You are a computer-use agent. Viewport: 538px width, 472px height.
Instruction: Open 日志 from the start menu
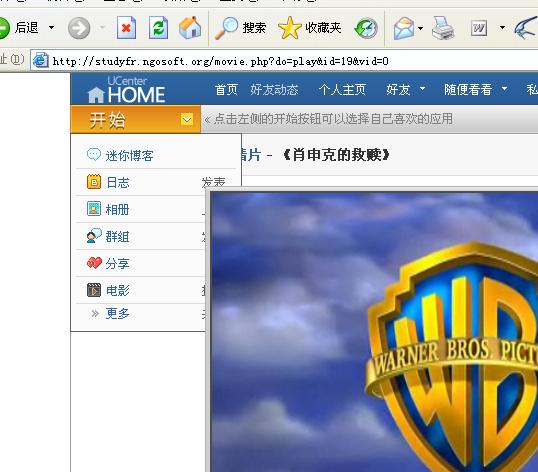point(118,182)
